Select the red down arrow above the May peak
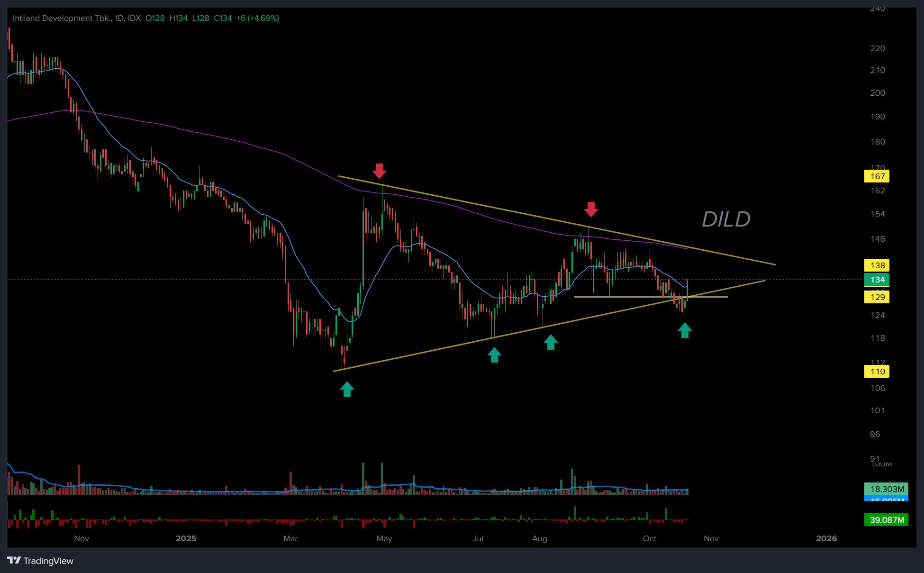 [x=379, y=171]
